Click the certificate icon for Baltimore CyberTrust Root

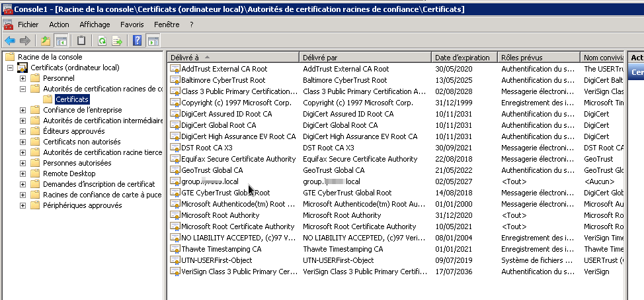(x=175, y=80)
